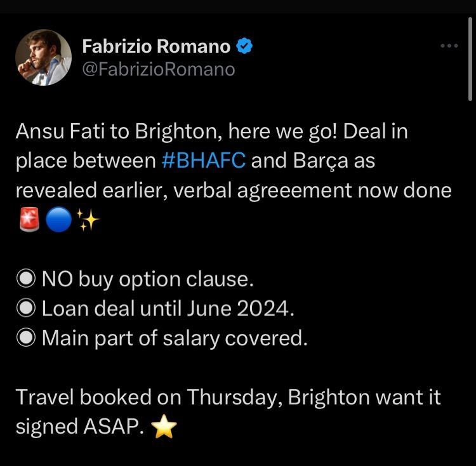Select bullet beside NO buy option clause
The width and height of the screenshot is (476, 466).
[x=26, y=279]
